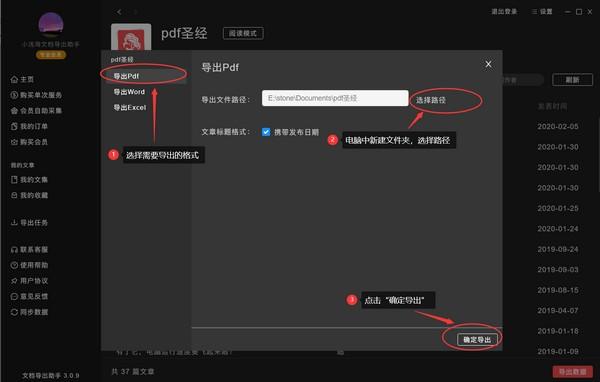The image size is (600, 382).
Task: Click the 2019-09-24 date row
Action: coord(558,249)
